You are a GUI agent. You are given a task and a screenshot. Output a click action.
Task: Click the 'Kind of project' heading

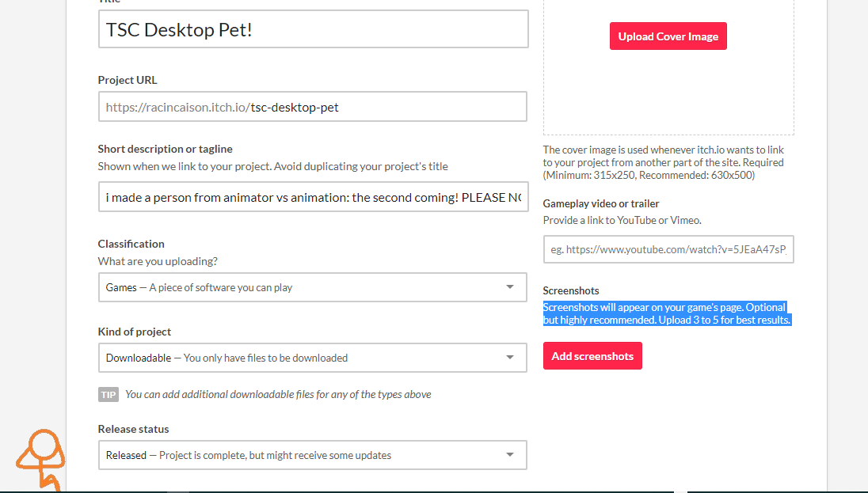click(x=135, y=332)
